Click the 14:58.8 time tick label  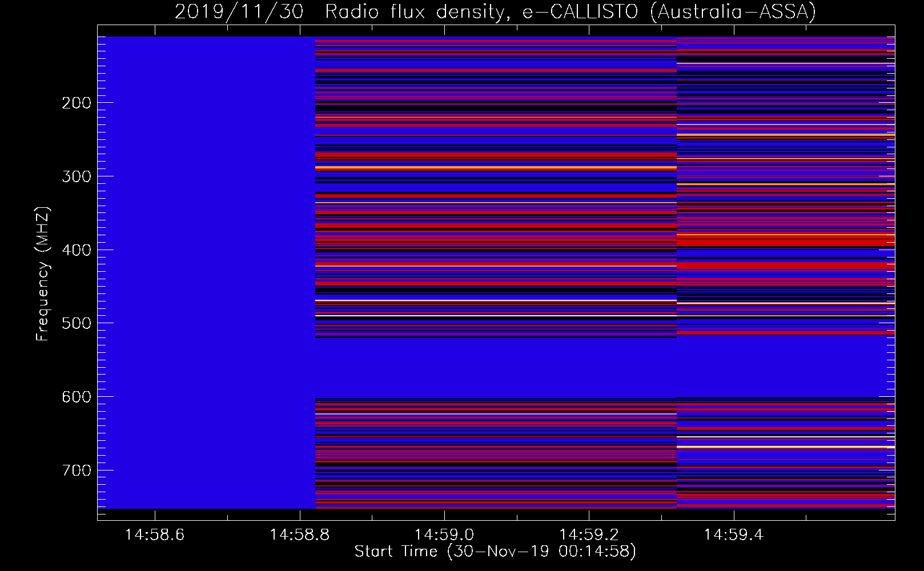pyautogui.click(x=299, y=535)
